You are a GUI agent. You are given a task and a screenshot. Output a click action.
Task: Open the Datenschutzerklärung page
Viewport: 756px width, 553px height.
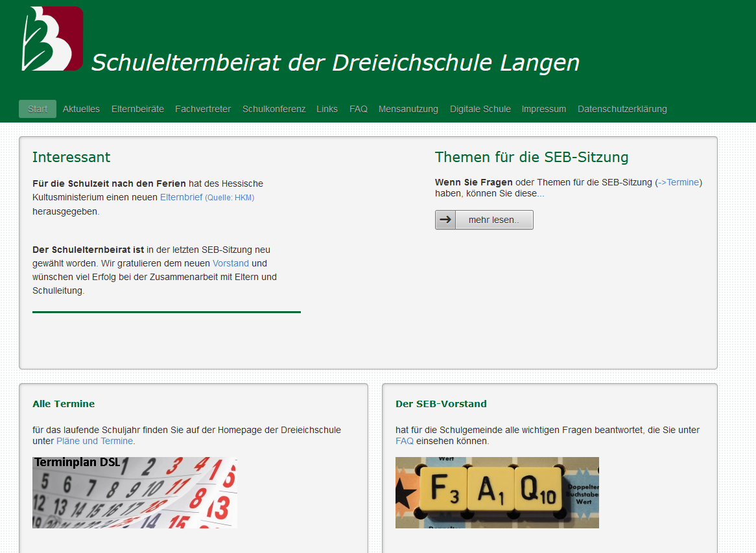622,109
